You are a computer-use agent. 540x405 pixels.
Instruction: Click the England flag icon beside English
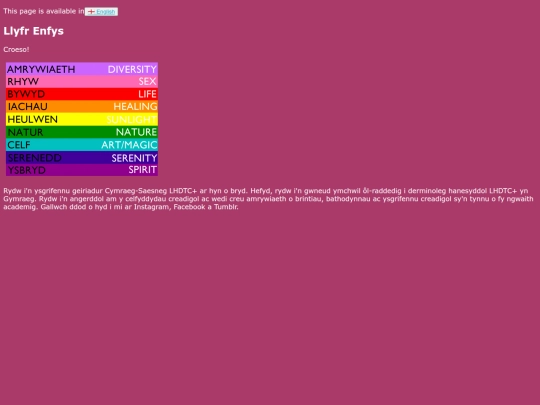point(91,12)
